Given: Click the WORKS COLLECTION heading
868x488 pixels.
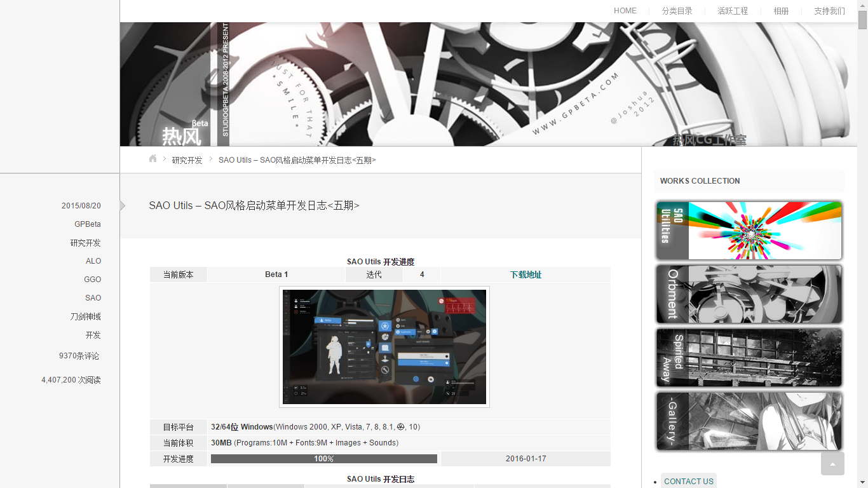Looking at the screenshot, I should (x=700, y=181).
